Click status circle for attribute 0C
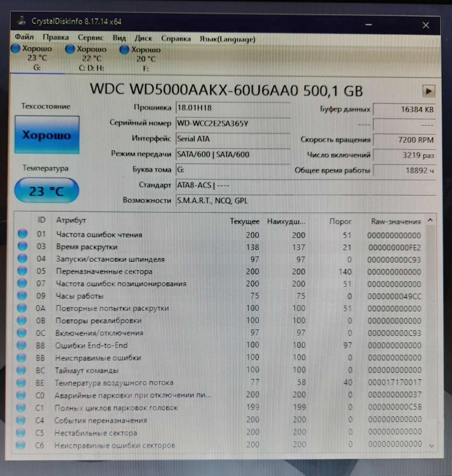This screenshot has height=476, width=452. 21,332
